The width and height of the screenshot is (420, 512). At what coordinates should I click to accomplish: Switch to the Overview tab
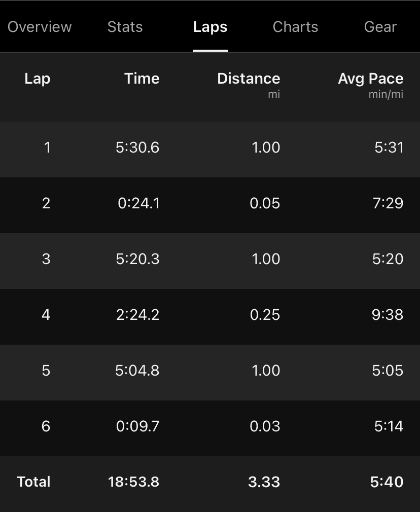pos(40,27)
